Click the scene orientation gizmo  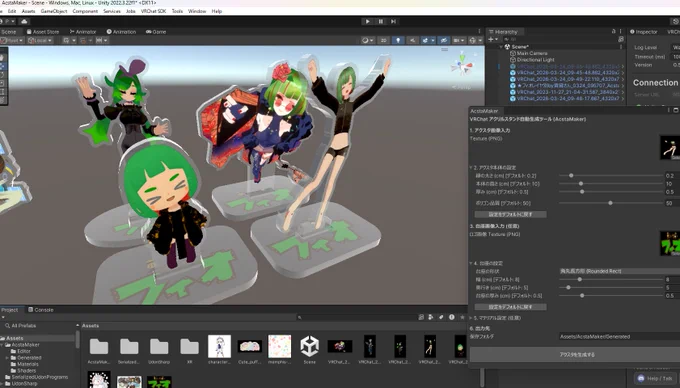pos(461,66)
